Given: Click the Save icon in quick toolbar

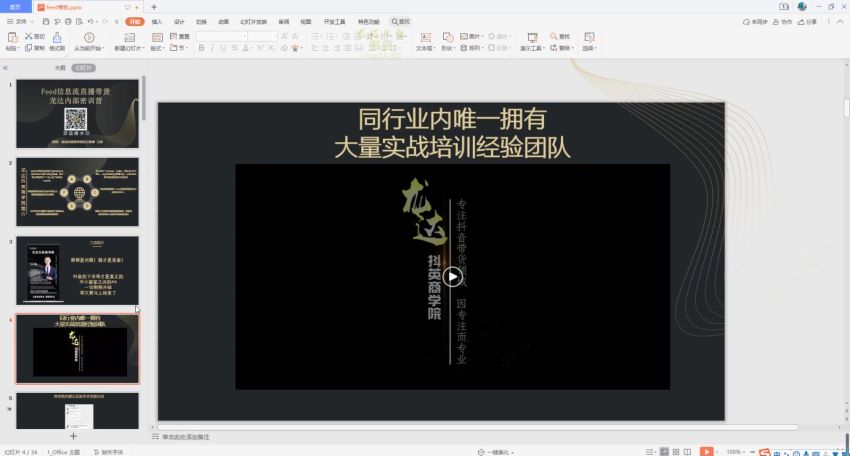Looking at the screenshot, I should [x=46, y=22].
